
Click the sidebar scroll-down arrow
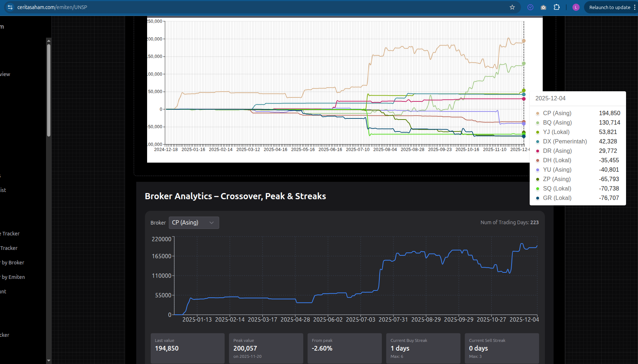pyautogui.click(x=49, y=361)
